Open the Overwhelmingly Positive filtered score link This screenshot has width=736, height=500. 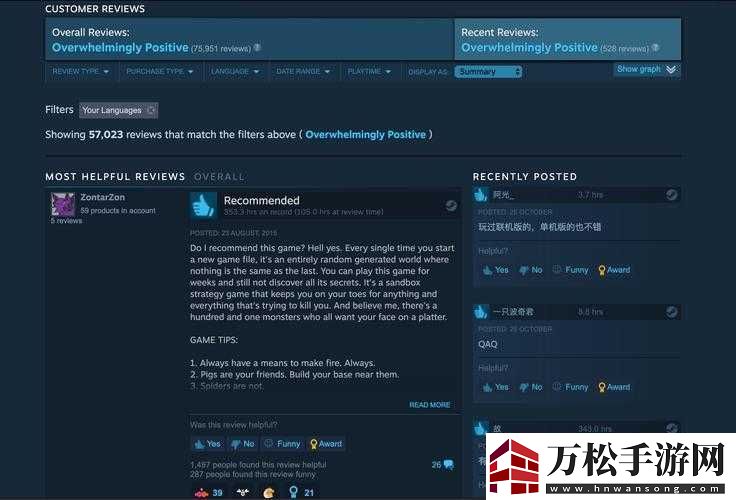point(365,135)
